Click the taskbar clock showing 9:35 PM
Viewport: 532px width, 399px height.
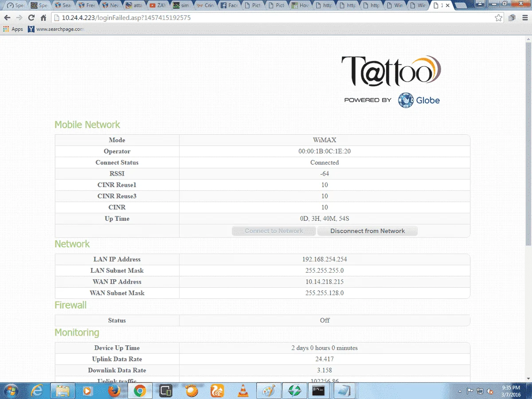click(x=511, y=391)
